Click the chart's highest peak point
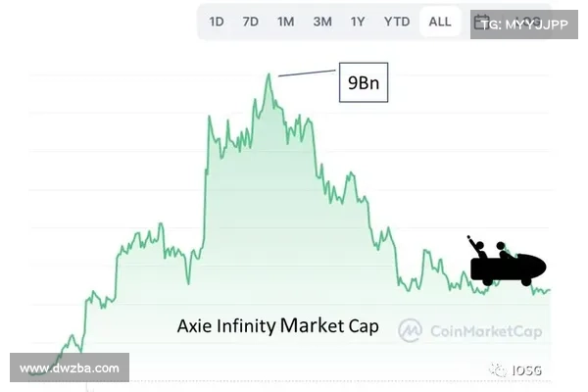This screenshot has width=588, height=392. pyautogui.click(x=269, y=74)
